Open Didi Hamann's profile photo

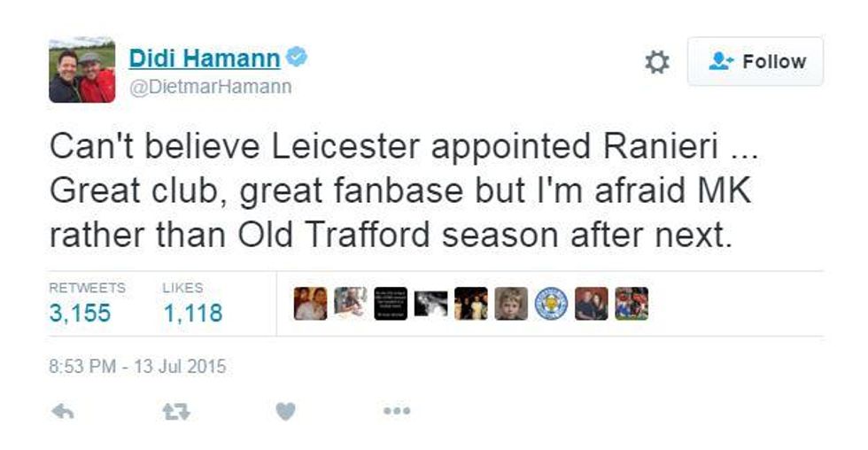[81, 70]
